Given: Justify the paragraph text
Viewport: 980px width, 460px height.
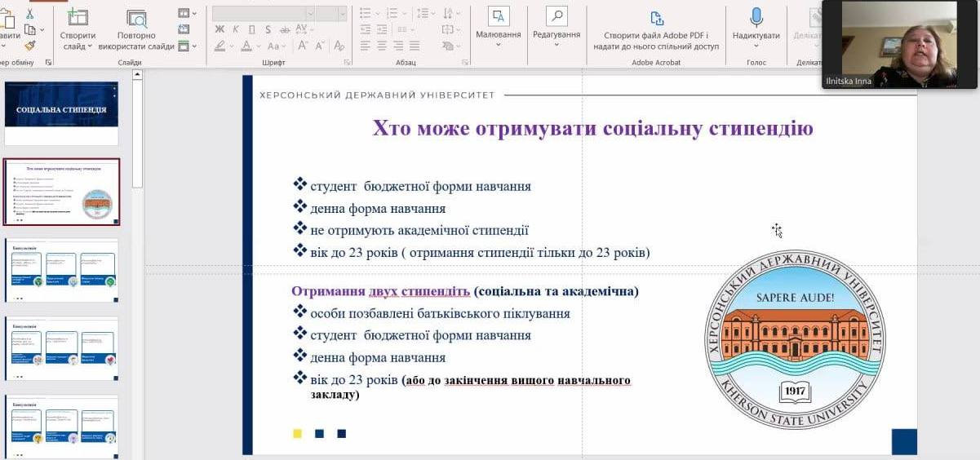Looking at the screenshot, I should pos(415,46).
